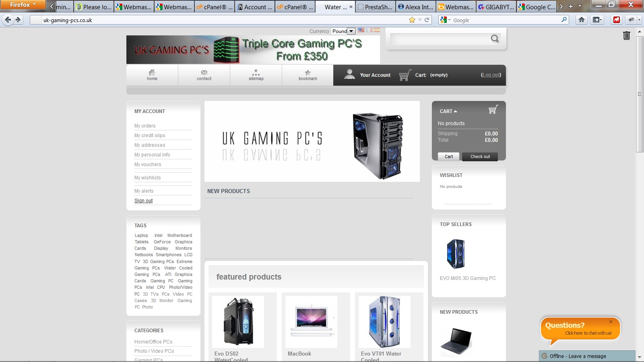644x362 pixels.
Task: Open the sitemap icon
Action: [x=256, y=72]
